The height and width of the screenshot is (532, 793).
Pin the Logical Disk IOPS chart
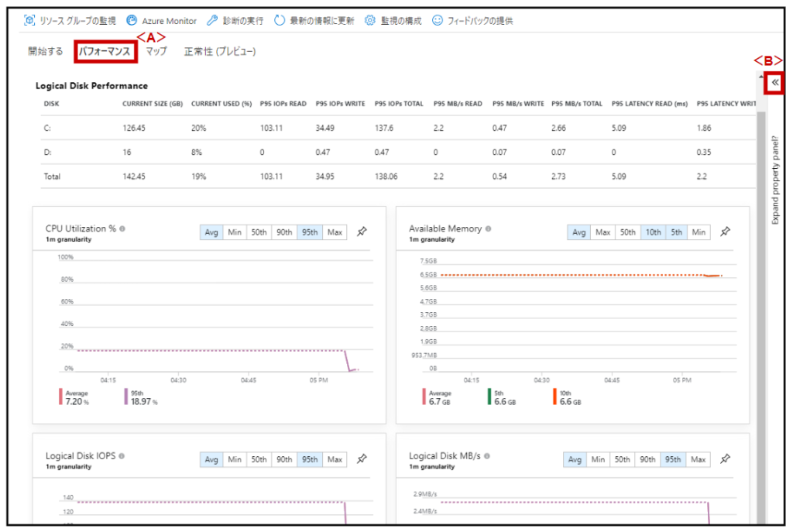(361, 458)
